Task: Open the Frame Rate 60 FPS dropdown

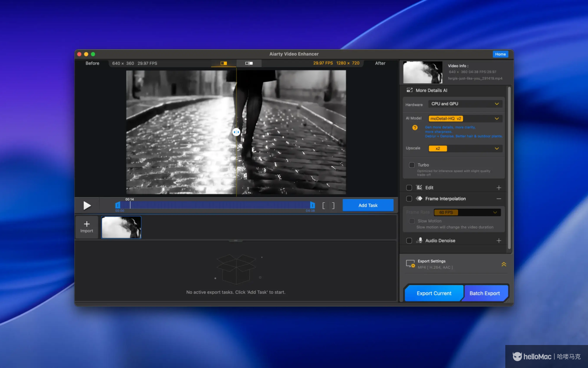Action: tap(467, 213)
